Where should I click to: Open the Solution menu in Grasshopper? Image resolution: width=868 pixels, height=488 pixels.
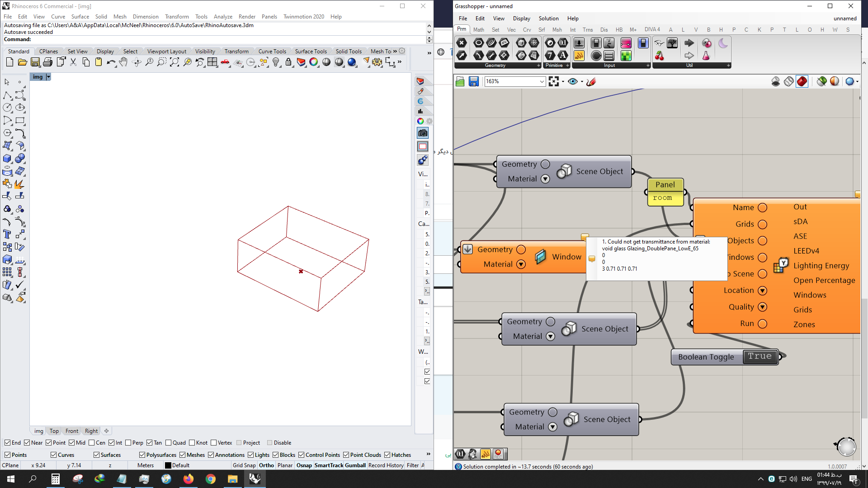pyautogui.click(x=548, y=19)
